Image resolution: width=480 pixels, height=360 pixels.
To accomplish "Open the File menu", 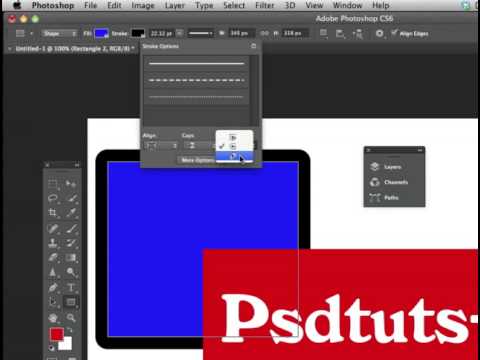I will click(x=90, y=5).
